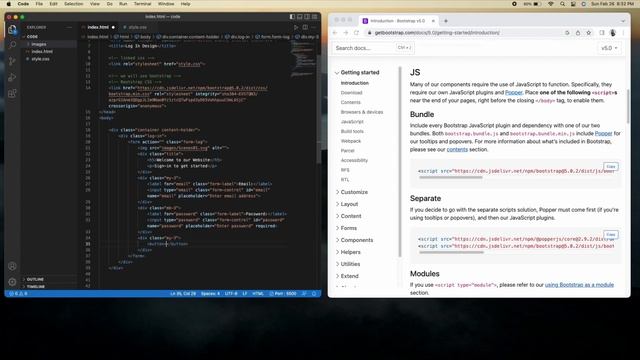640x360 pixels.
Task: Click errors and warnings indicator in status bar
Action: tap(18, 293)
